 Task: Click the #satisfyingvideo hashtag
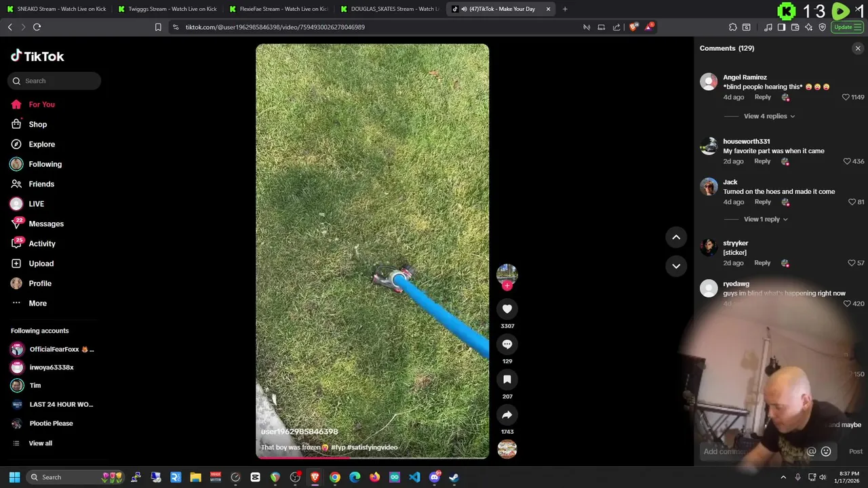[372, 447]
